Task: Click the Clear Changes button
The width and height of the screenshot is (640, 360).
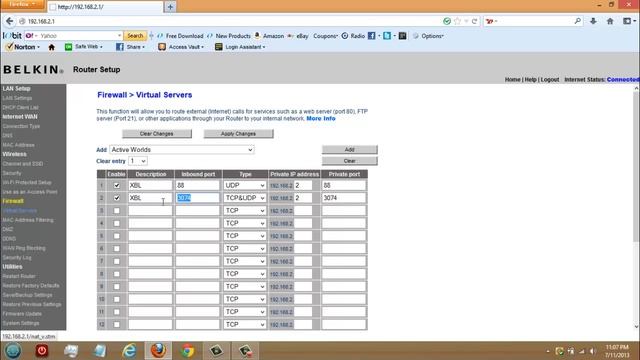Action: pyautogui.click(x=157, y=134)
